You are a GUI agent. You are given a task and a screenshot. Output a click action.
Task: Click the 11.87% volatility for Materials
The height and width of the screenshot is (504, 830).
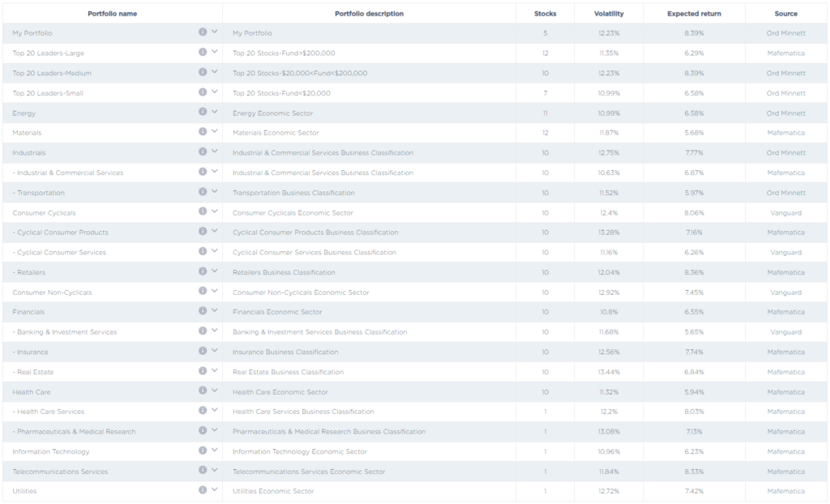pos(609,133)
